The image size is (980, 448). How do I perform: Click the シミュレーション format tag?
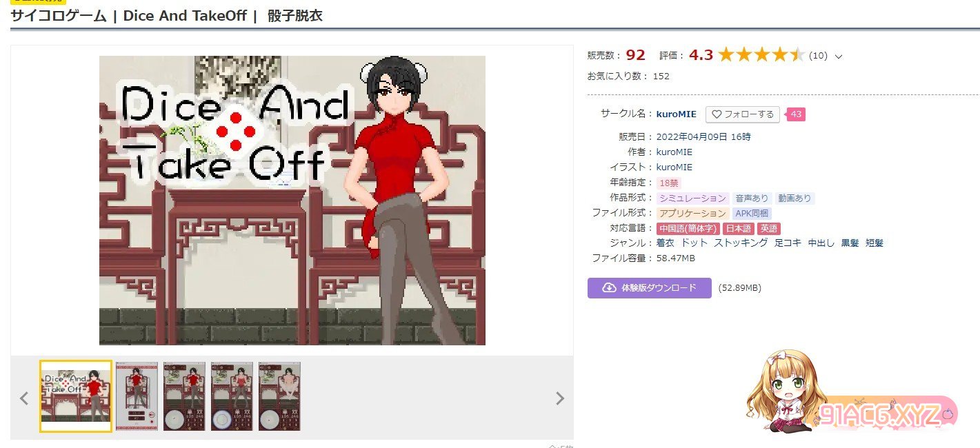(x=692, y=198)
